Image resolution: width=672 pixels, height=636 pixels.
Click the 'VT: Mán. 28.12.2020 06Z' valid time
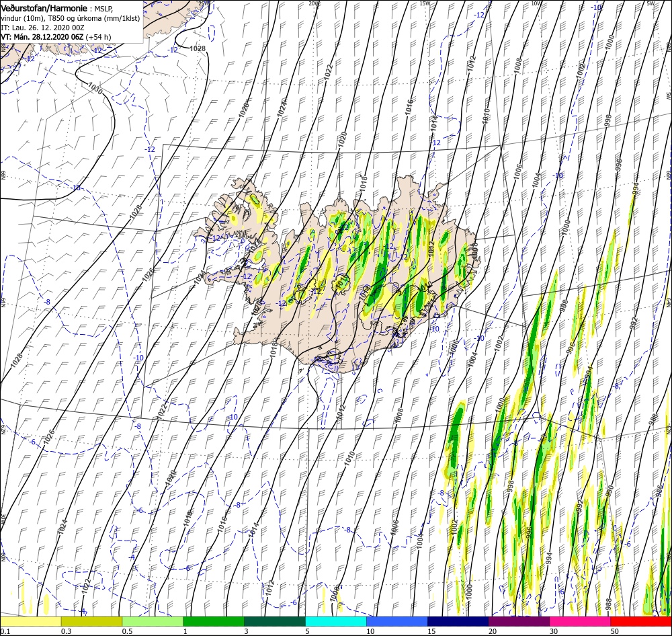pos(42,37)
